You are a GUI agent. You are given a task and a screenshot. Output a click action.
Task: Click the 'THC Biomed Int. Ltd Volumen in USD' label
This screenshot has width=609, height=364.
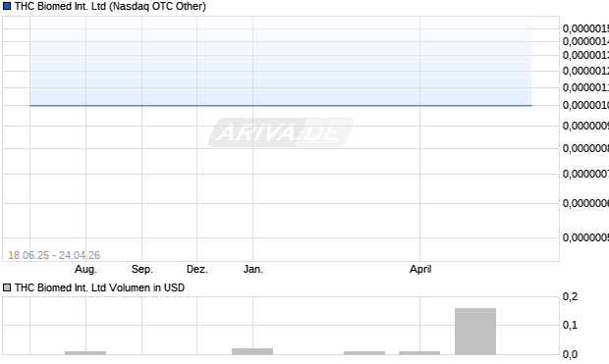(99, 287)
